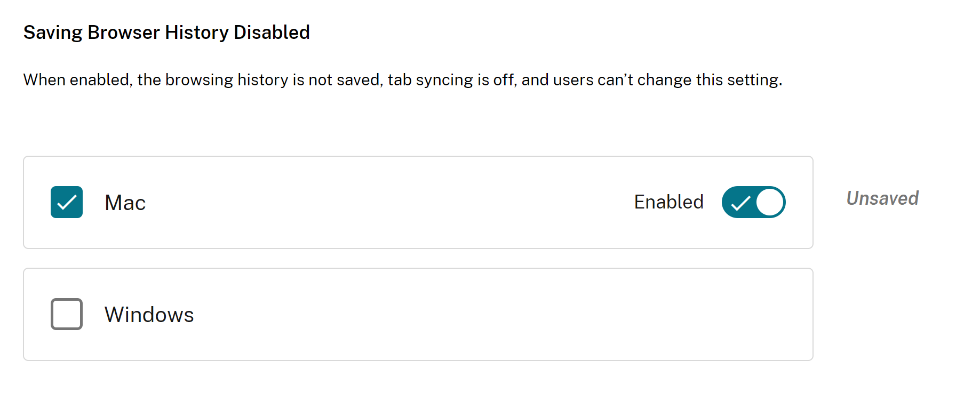Click the white knob on the toggle
Image resolution: width=980 pixels, height=409 pixels.
coord(770,202)
